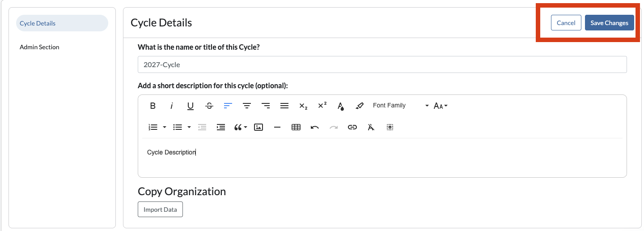Click the 'What is the name or title' label
Viewport: 644px width, 231px height.
pos(199,47)
